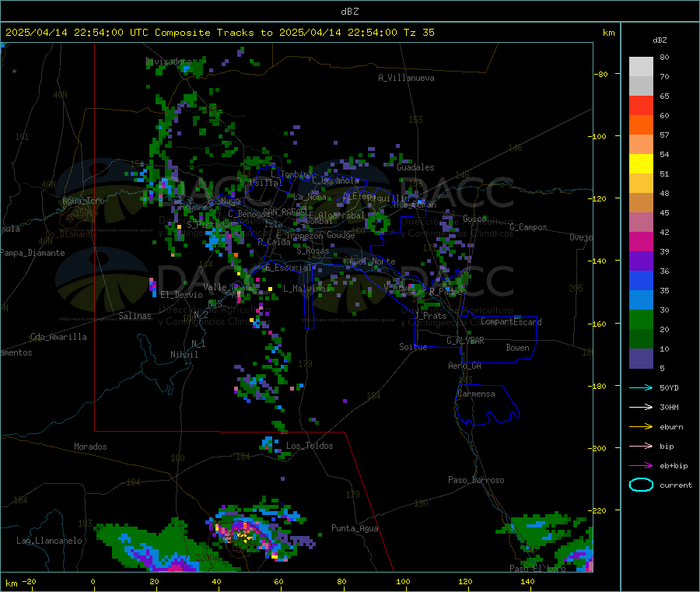Click the Soitue map label
700x592 pixels.
413,347
